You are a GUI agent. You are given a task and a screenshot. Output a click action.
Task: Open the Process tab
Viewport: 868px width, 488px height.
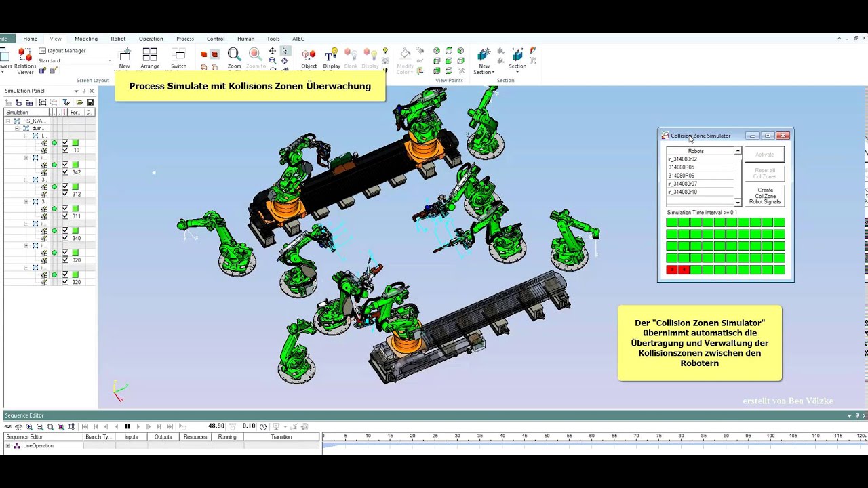tap(185, 39)
